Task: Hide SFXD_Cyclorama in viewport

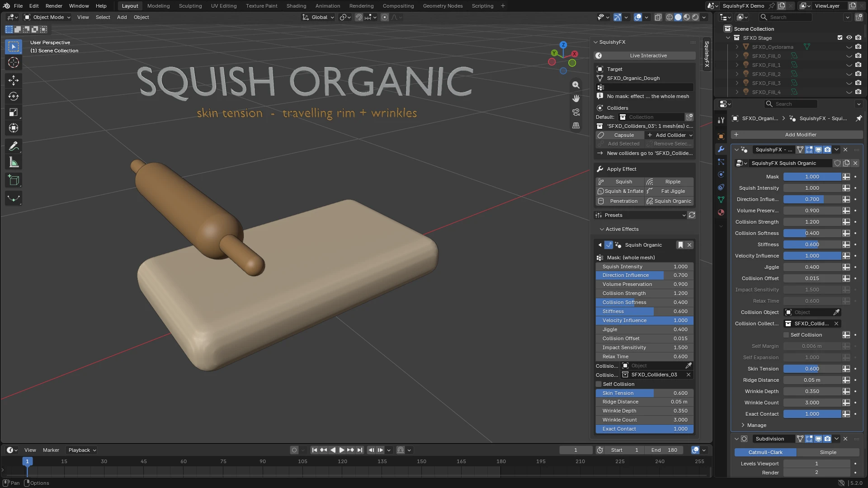Action: coord(849,47)
